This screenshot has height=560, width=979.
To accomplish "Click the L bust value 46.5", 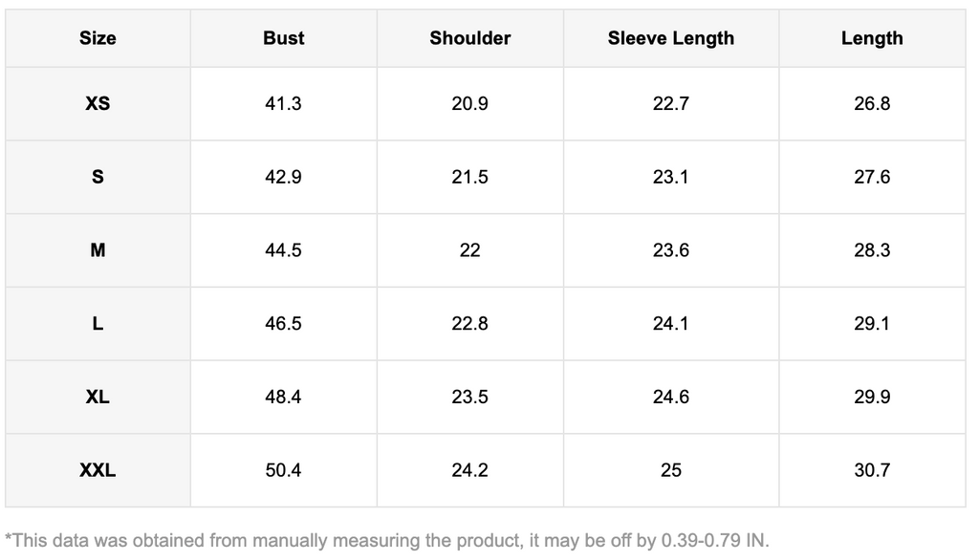I will (283, 324).
